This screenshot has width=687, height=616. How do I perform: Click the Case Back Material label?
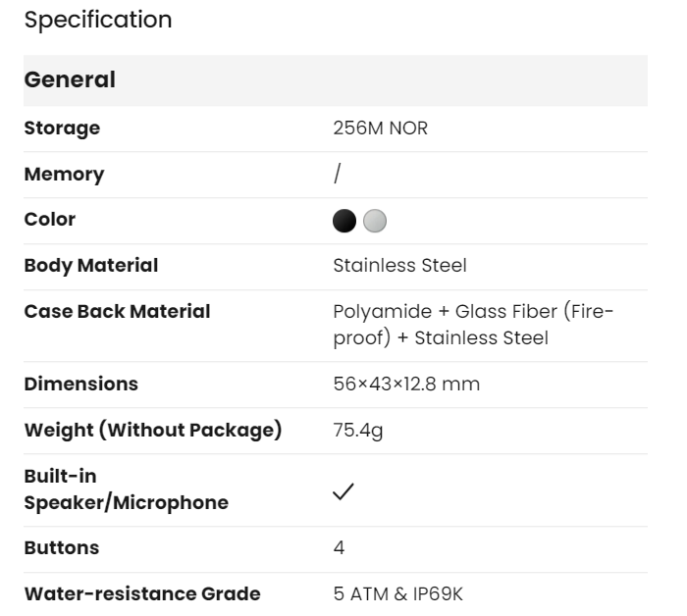(x=117, y=312)
